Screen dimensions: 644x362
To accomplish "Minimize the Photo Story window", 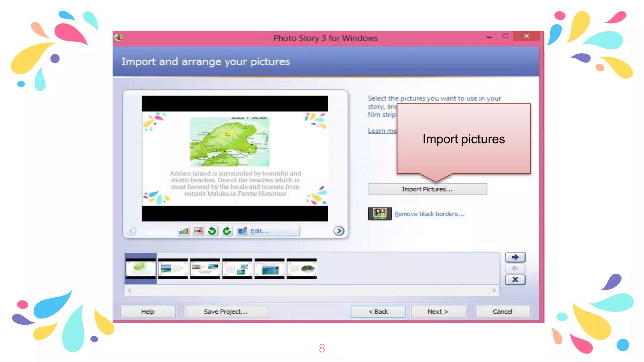I will pos(489,37).
